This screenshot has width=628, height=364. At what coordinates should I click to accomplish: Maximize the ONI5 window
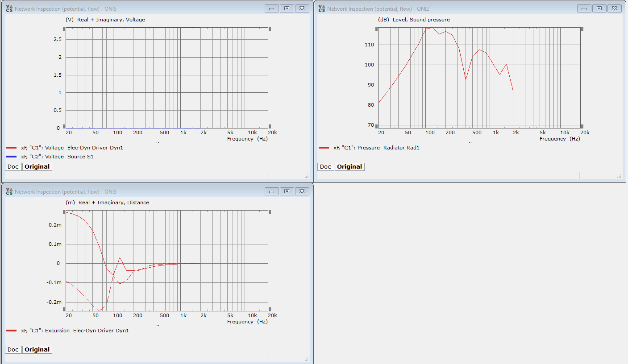pyautogui.click(x=287, y=8)
